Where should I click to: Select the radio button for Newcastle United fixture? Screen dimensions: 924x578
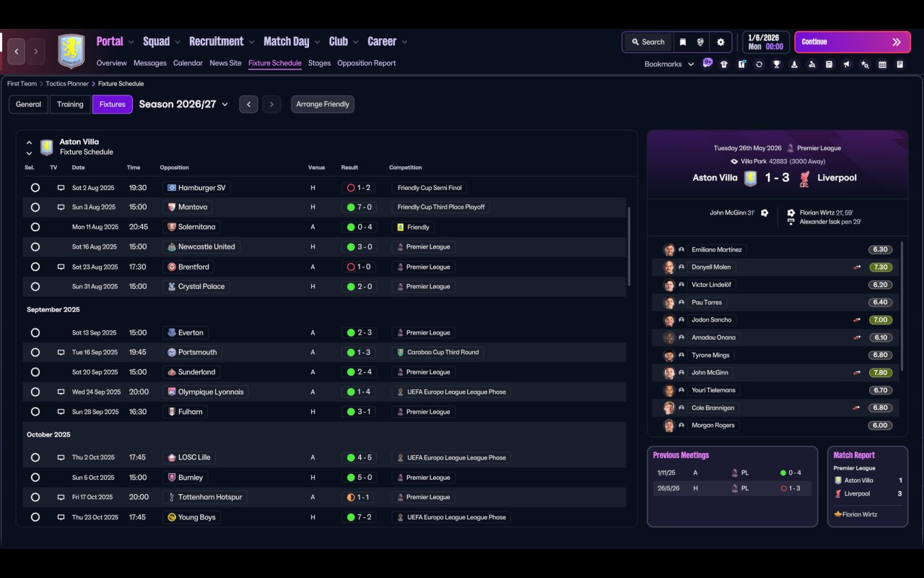point(35,247)
